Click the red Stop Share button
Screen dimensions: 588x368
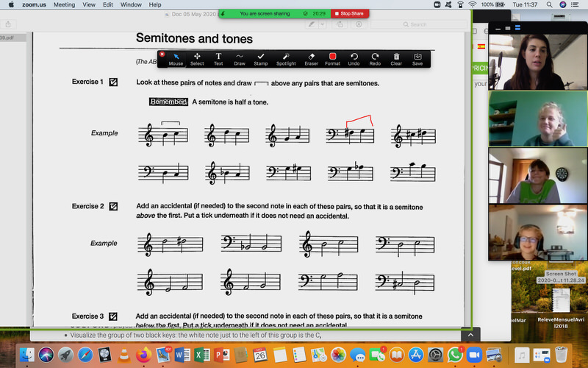(x=351, y=13)
